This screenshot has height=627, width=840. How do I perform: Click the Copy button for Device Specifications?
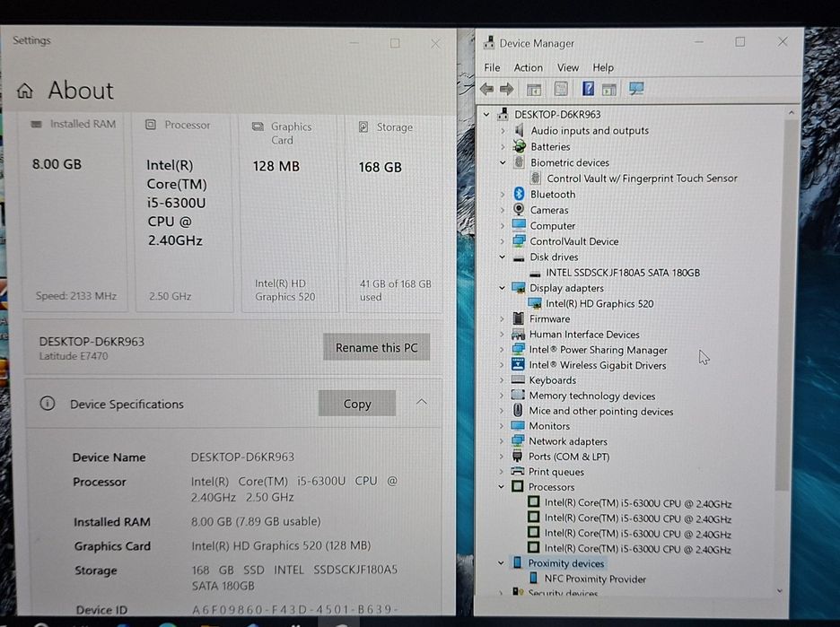click(x=357, y=404)
